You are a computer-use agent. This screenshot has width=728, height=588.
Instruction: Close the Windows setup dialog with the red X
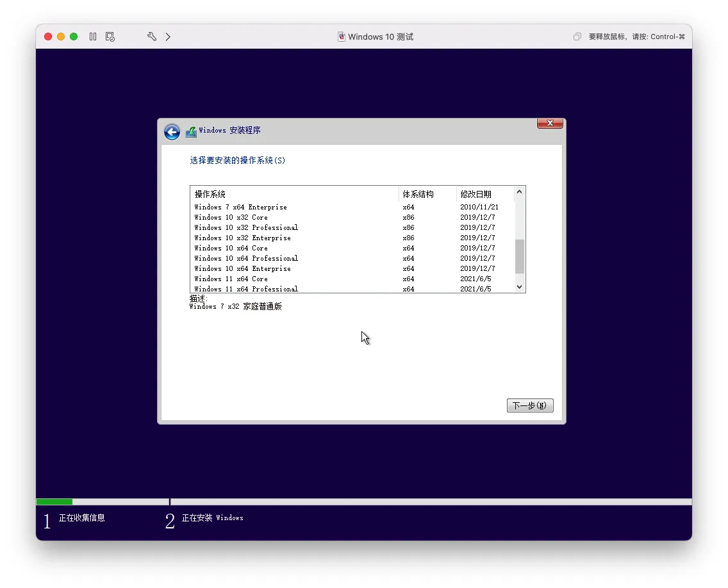pyautogui.click(x=550, y=123)
